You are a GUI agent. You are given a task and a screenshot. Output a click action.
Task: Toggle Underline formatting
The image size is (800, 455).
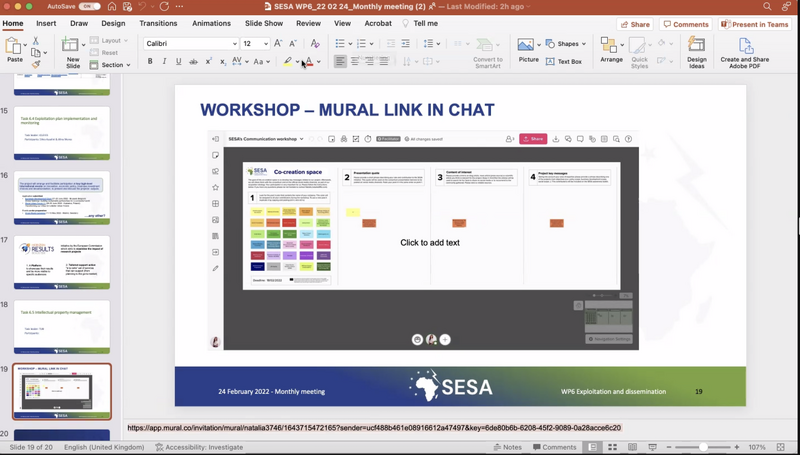click(x=179, y=61)
